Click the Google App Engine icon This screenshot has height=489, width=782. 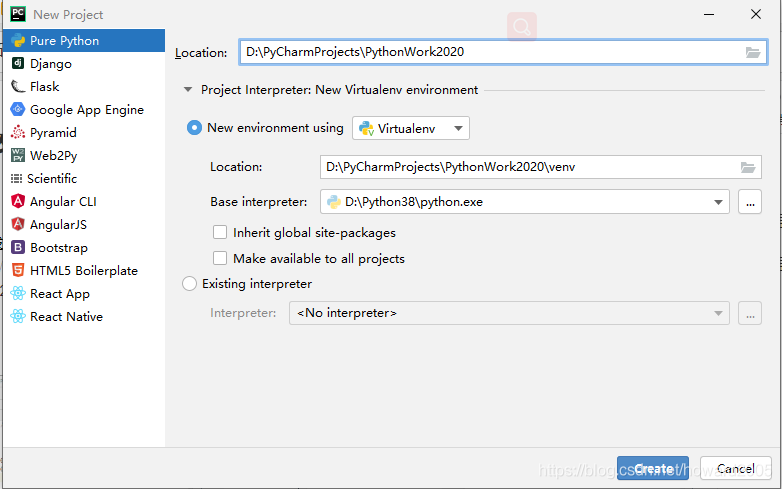18,109
